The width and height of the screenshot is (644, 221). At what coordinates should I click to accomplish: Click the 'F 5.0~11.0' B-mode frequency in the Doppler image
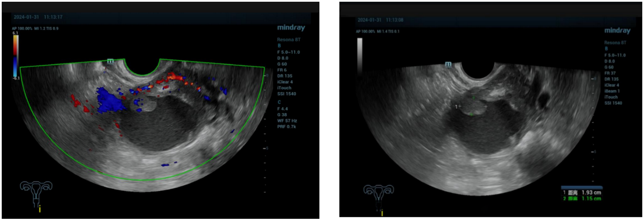point(289,52)
